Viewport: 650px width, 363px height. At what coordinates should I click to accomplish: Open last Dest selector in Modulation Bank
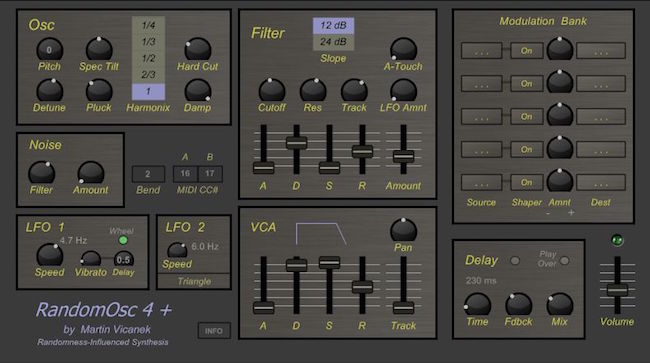click(x=601, y=182)
